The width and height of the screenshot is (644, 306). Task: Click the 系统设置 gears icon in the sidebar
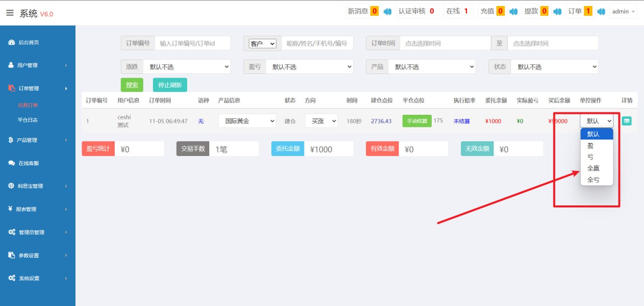12,278
